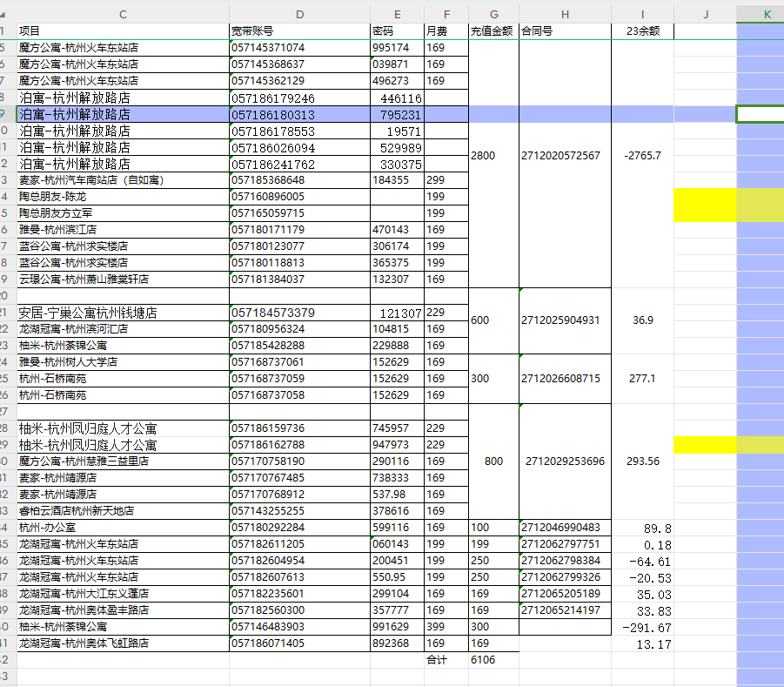The width and height of the screenshot is (784, 687).
Task: Click the balance cell showing -291.67
Action: [x=642, y=627]
